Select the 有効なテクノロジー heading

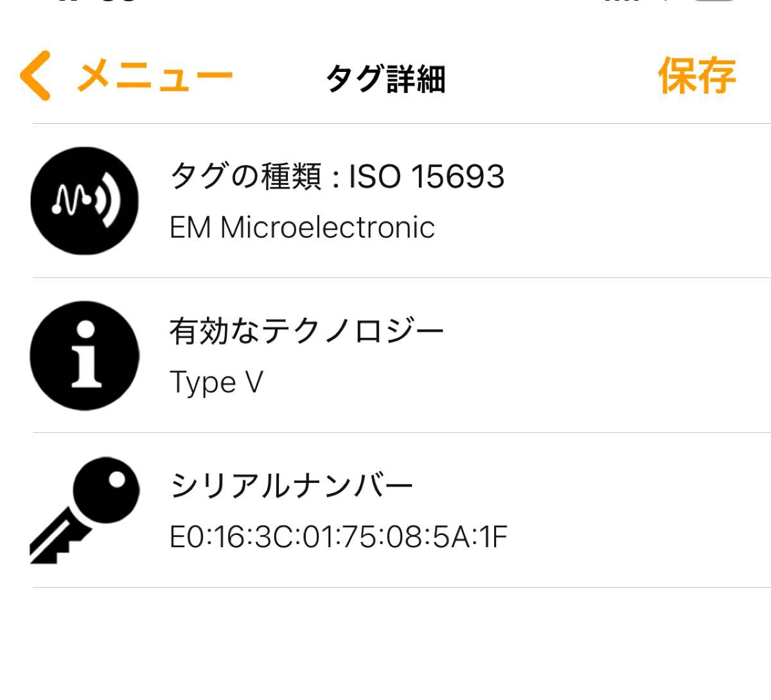pyautogui.click(x=307, y=331)
